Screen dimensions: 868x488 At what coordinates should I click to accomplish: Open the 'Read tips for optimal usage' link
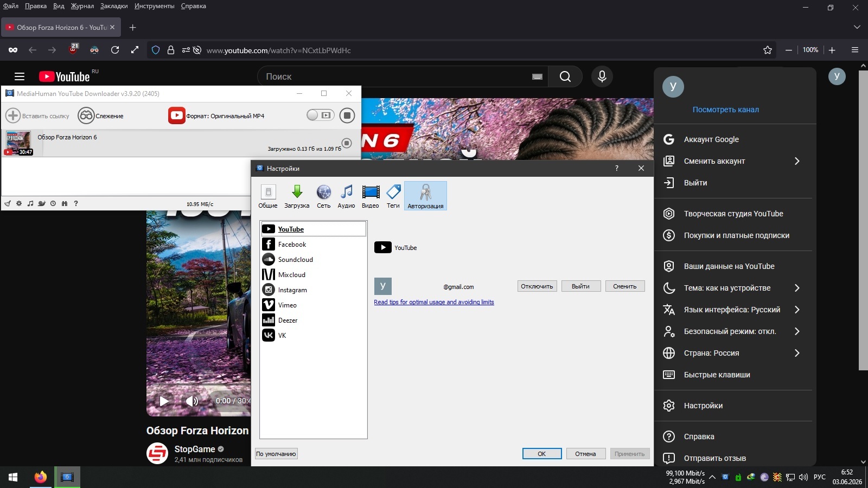[x=434, y=302]
